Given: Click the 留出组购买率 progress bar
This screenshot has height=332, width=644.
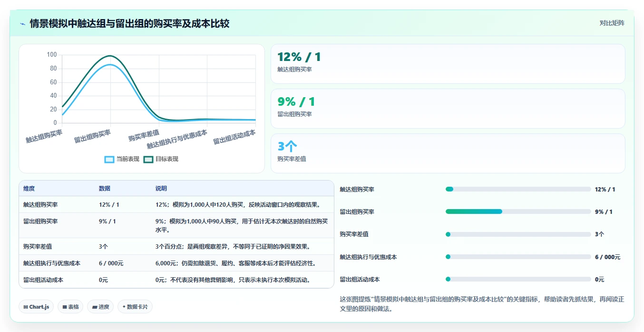Looking at the screenshot, I should tap(518, 211).
